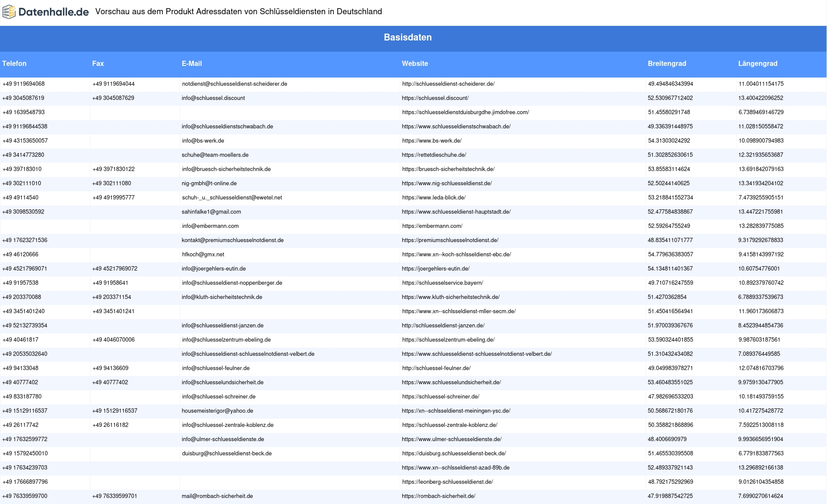Select fax number +49 3045087629
The width and height of the screenshot is (827, 504).
(x=113, y=98)
